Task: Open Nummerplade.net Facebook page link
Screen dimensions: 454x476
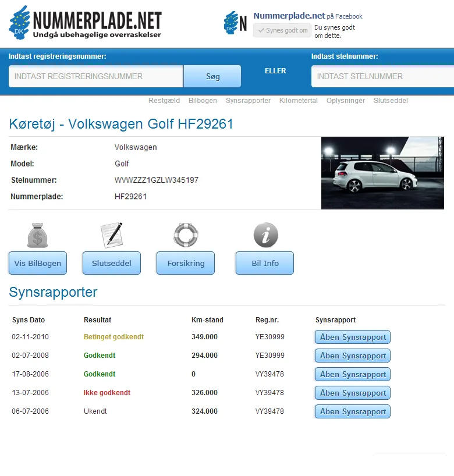Action: [x=289, y=16]
